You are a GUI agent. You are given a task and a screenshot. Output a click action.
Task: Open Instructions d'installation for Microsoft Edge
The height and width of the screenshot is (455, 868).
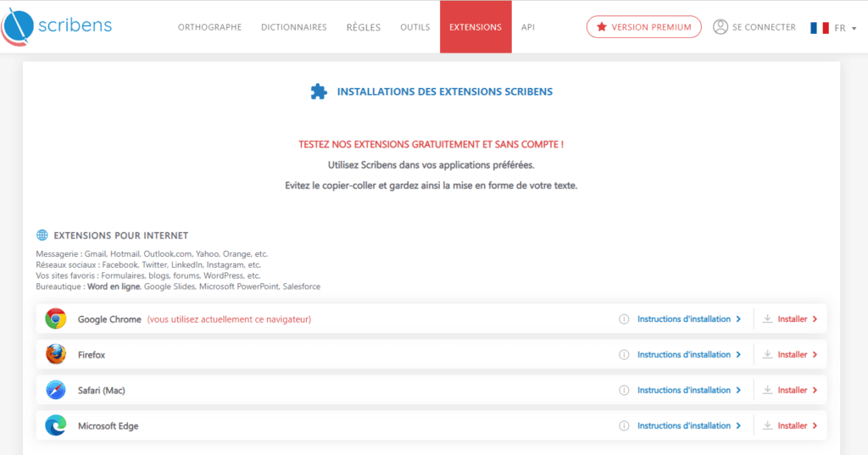pyautogui.click(x=688, y=425)
